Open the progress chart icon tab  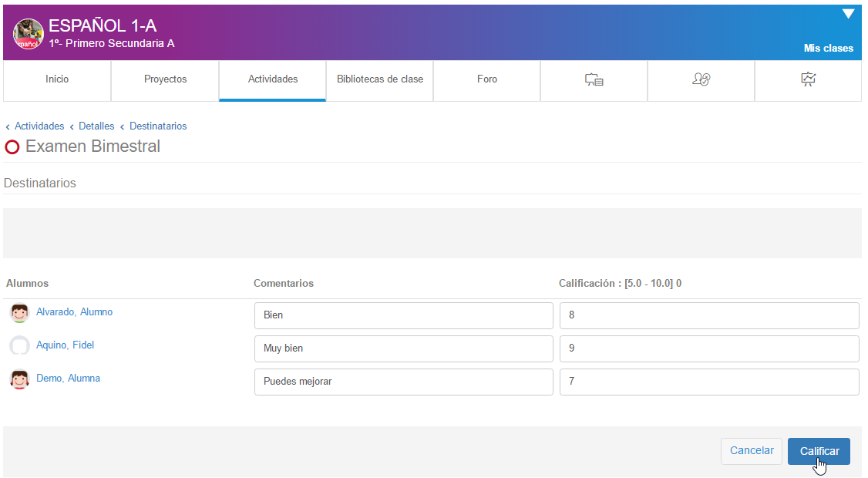[808, 79]
